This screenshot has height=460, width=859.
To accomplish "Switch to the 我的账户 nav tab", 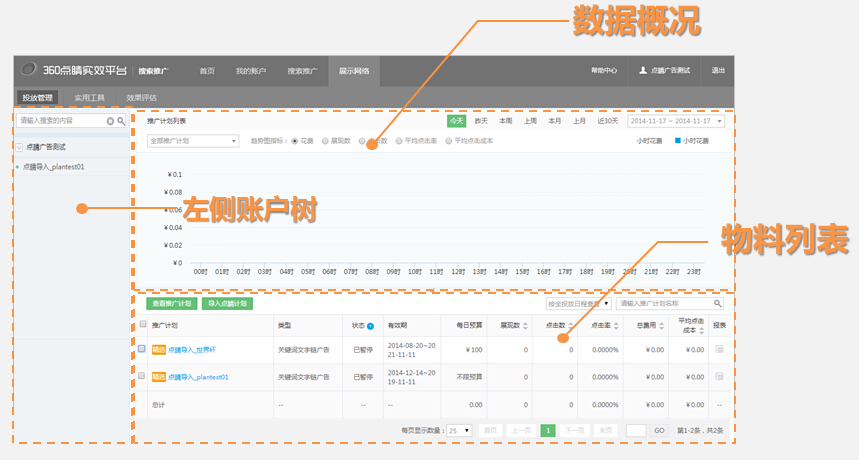I will click(252, 71).
